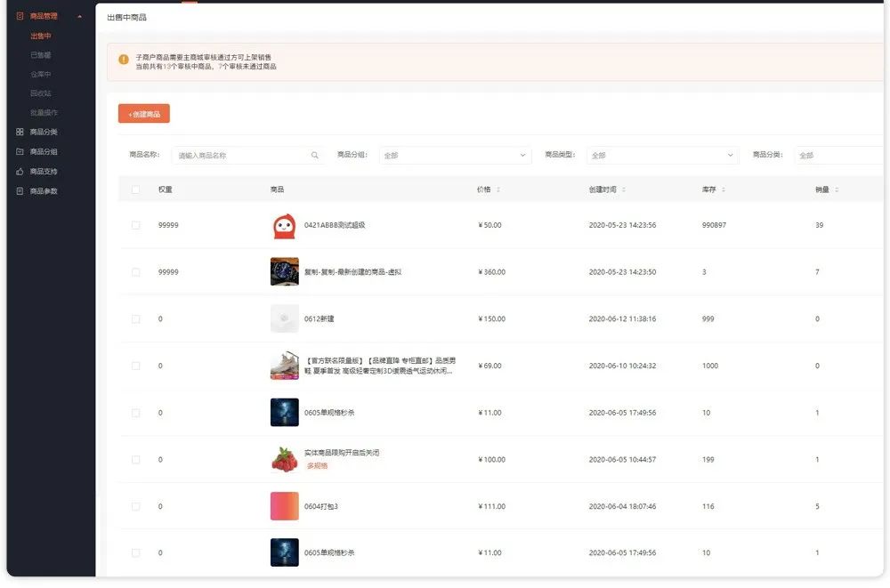Open product name 实体商品限购开启后关闭

tap(342, 453)
